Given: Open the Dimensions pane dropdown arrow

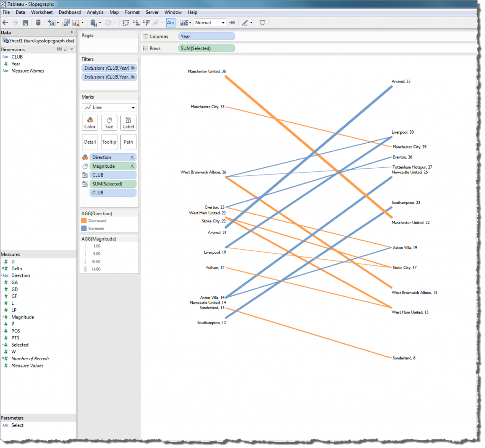Looking at the screenshot, I should click(72, 49).
